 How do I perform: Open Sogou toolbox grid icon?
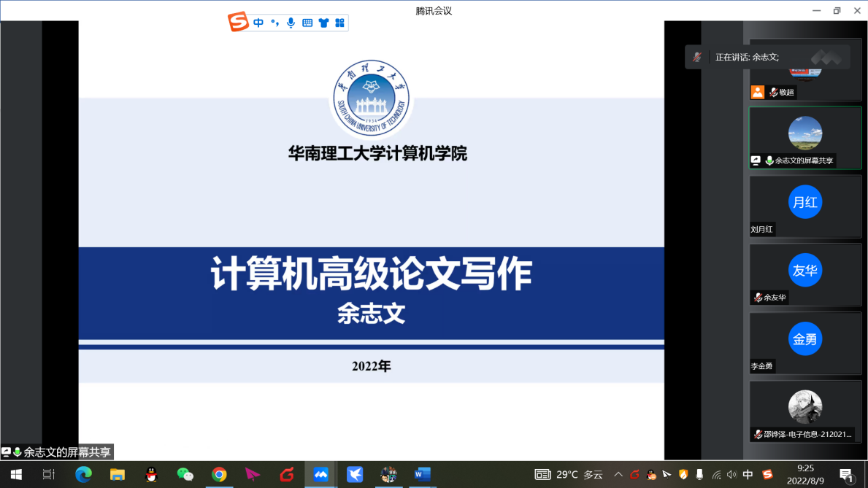tap(339, 23)
